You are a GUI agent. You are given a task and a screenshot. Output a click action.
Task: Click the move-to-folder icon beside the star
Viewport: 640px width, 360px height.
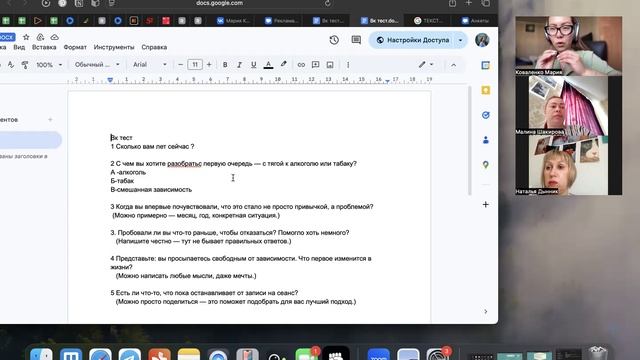[40, 37]
